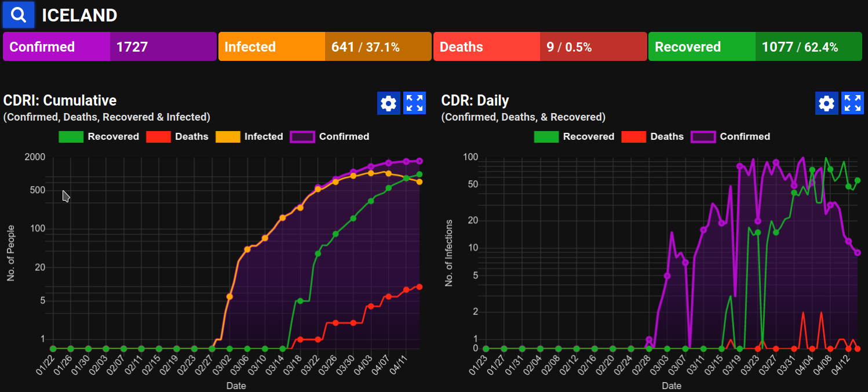Click subtitle (Confirmed, Deaths, & Recovered)

(523, 117)
